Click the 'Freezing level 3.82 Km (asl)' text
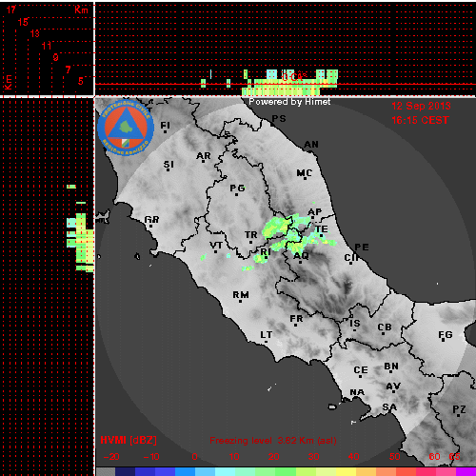Image resolution: width=476 pixels, height=476 pixels. click(273, 441)
